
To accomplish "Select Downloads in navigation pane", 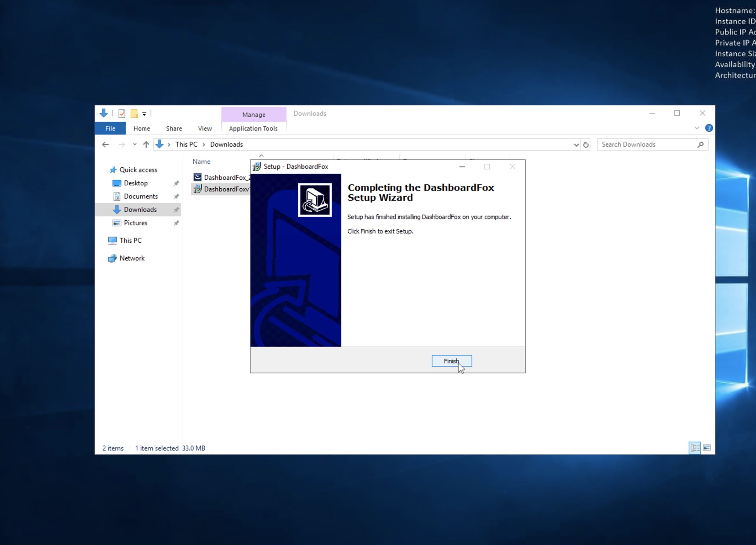I will tap(140, 209).
